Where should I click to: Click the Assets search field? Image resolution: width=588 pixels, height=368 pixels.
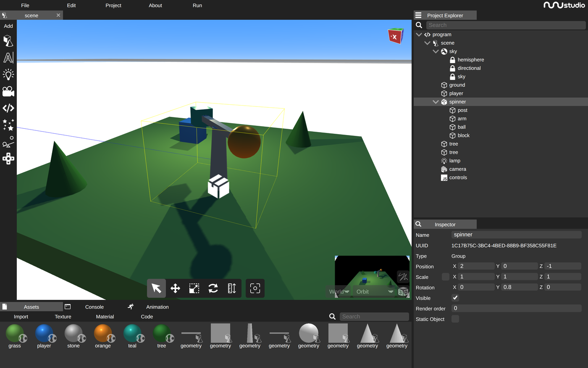374,317
